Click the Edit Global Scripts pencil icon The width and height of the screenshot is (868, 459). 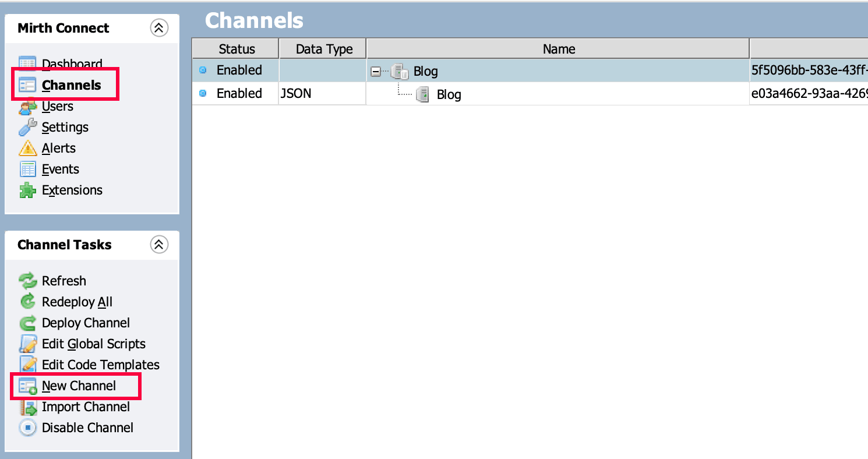(27, 344)
